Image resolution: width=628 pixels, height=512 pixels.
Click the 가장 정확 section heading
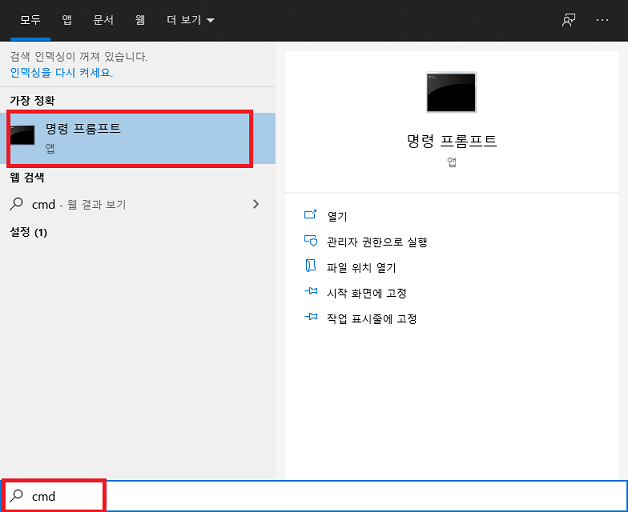pyautogui.click(x=32, y=101)
